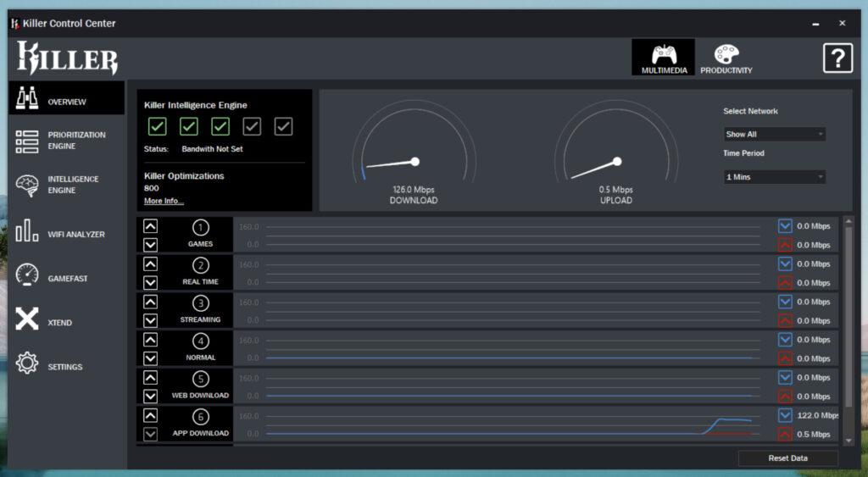
Task: Click Games priority number 1 circle
Action: pyautogui.click(x=200, y=227)
